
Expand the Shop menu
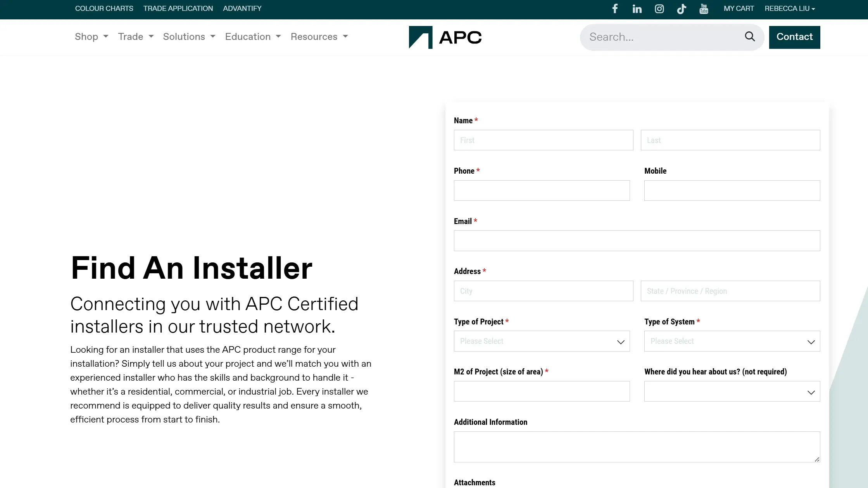point(91,36)
